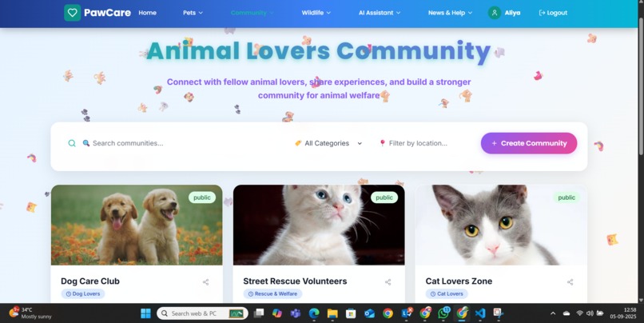Viewport: 644px width, 323px height.
Task: Open the Windows Start menu
Action: click(x=145, y=313)
